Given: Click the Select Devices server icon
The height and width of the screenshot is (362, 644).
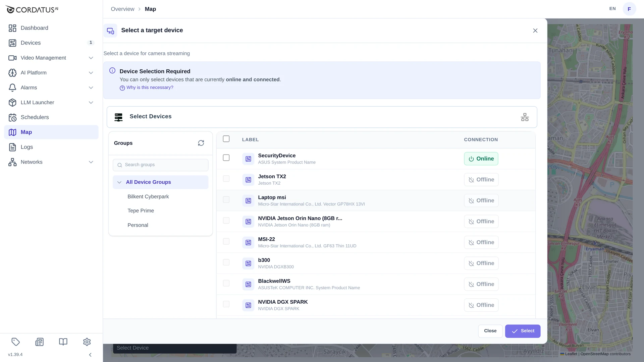Looking at the screenshot, I should click(x=118, y=117).
